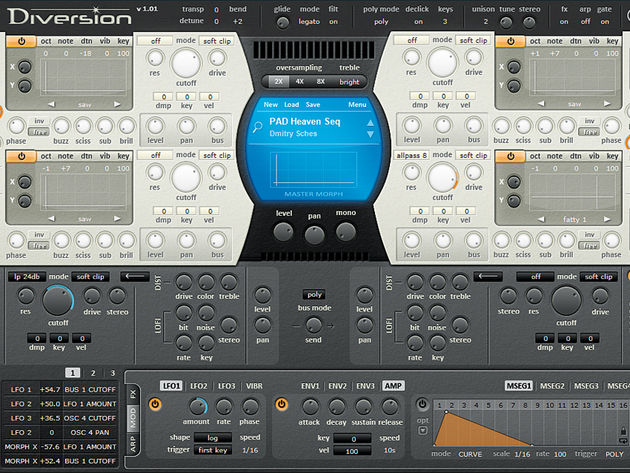Click top-left oscillator X morph knob
This screenshot has width=630, height=473.
25,67
